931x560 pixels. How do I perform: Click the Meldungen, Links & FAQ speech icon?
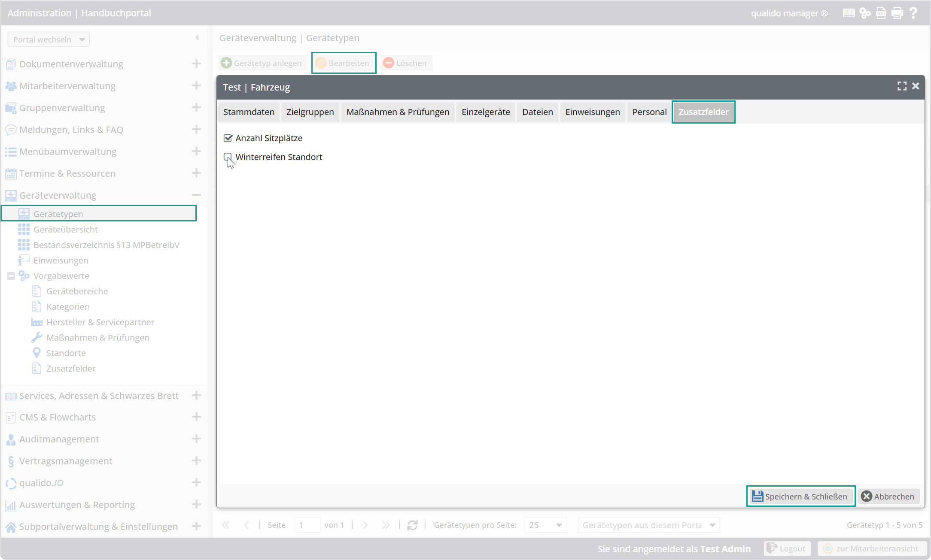[11, 130]
